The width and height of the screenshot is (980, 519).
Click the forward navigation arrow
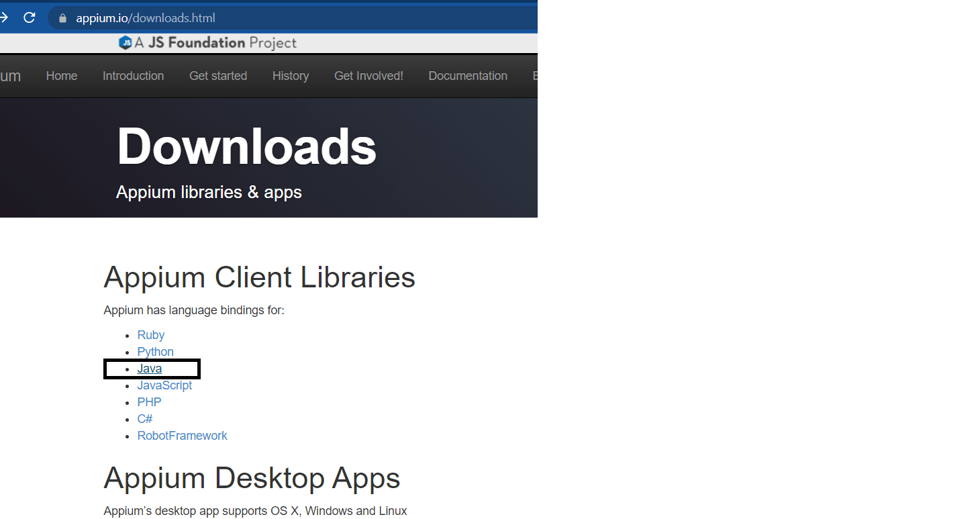click(x=4, y=17)
